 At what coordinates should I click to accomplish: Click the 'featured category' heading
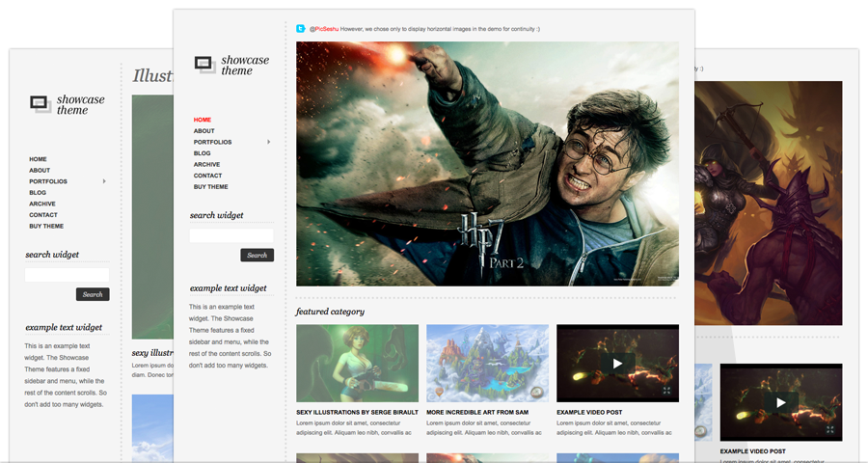330,312
